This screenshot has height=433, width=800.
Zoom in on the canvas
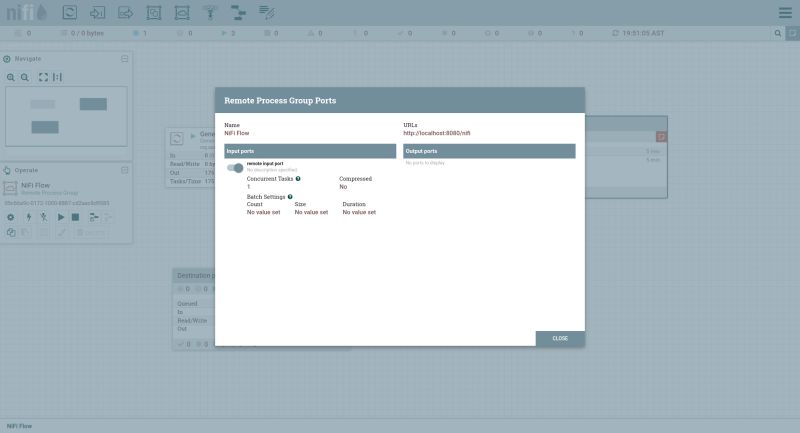(11, 78)
